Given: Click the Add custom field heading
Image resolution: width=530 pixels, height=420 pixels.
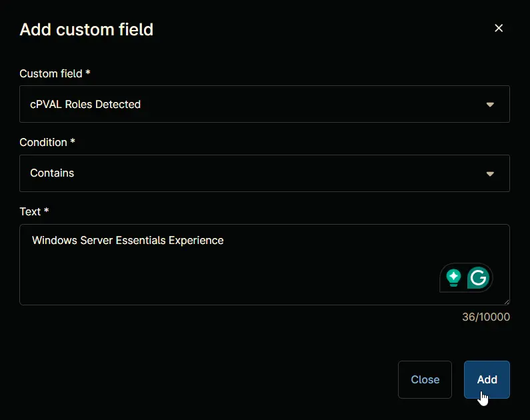Looking at the screenshot, I should point(87,29).
